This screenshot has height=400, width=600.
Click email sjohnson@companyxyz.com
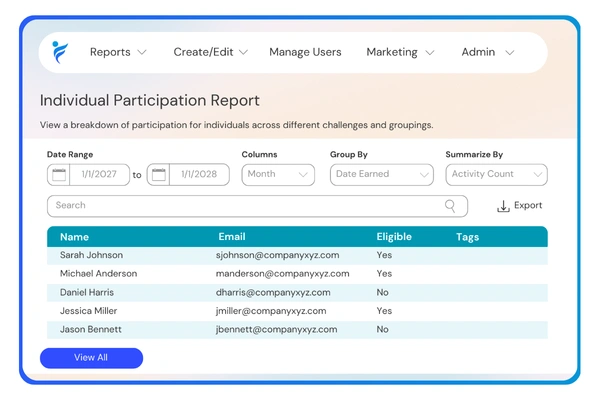(277, 255)
